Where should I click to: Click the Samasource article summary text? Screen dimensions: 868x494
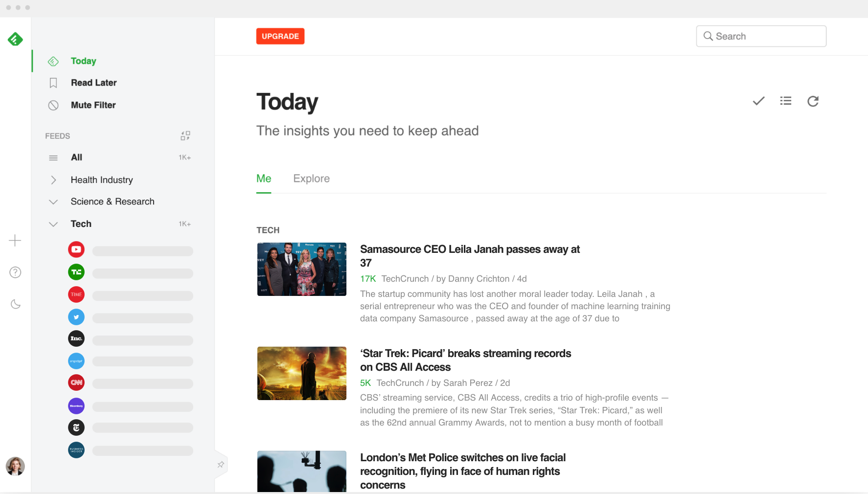pos(515,306)
